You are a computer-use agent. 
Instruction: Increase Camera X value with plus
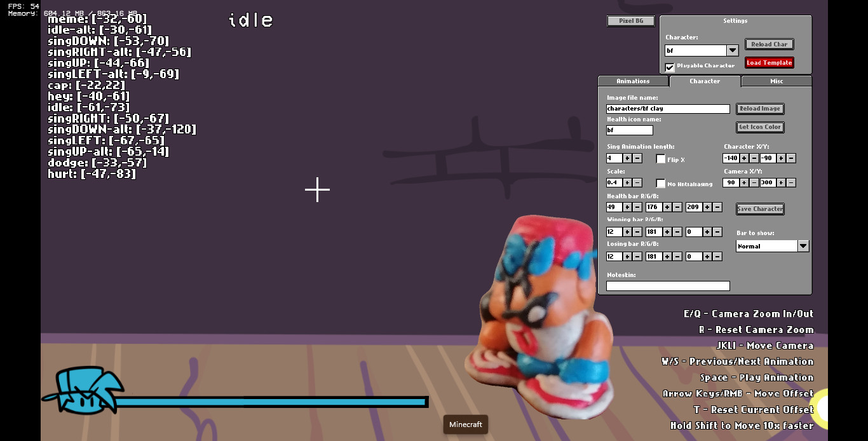coord(744,183)
